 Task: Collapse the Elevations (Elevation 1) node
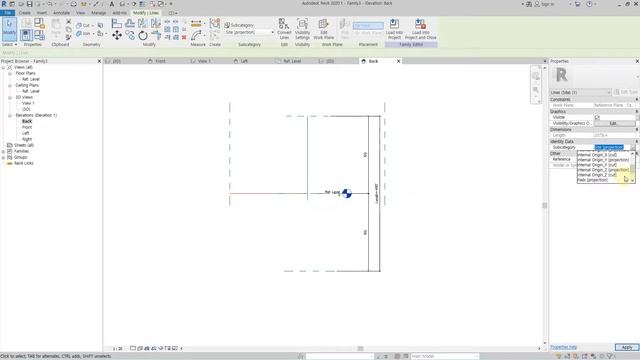point(10,116)
